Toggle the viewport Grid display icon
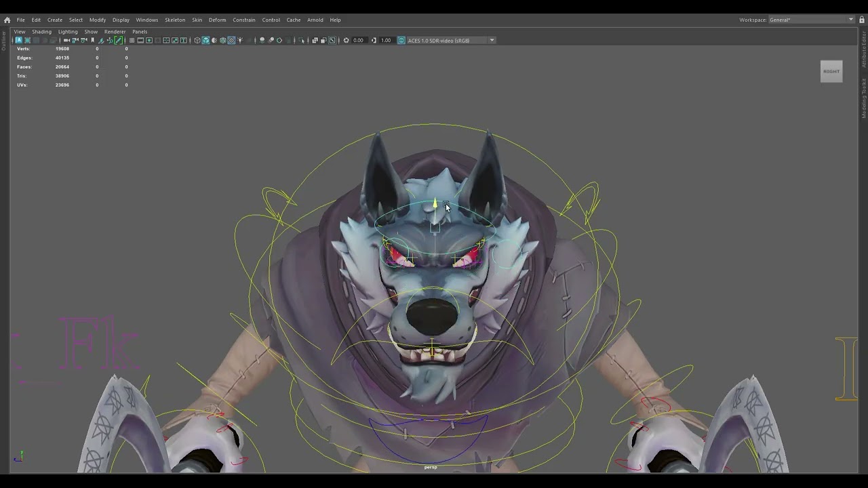Image resolution: width=868 pixels, height=488 pixels. 132,40
